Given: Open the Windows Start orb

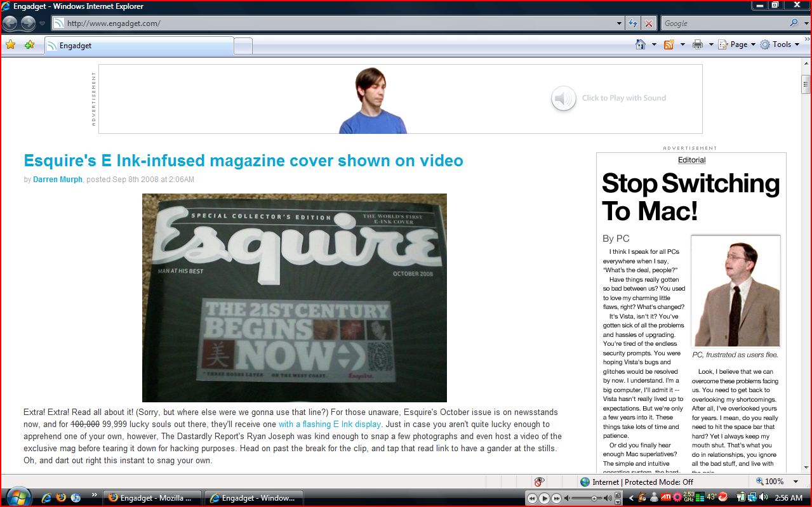Looking at the screenshot, I should (x=17, y=497).
